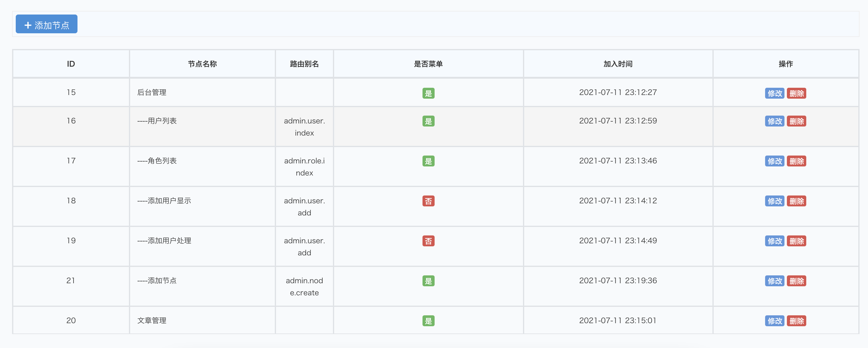Click the admin.node.create route alias cell
Screen dimensions: 868x348
304,287
